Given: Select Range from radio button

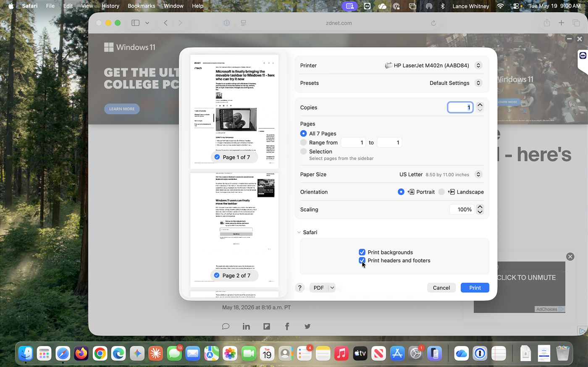Looking at the screenshot, I should tap(303, 142).
